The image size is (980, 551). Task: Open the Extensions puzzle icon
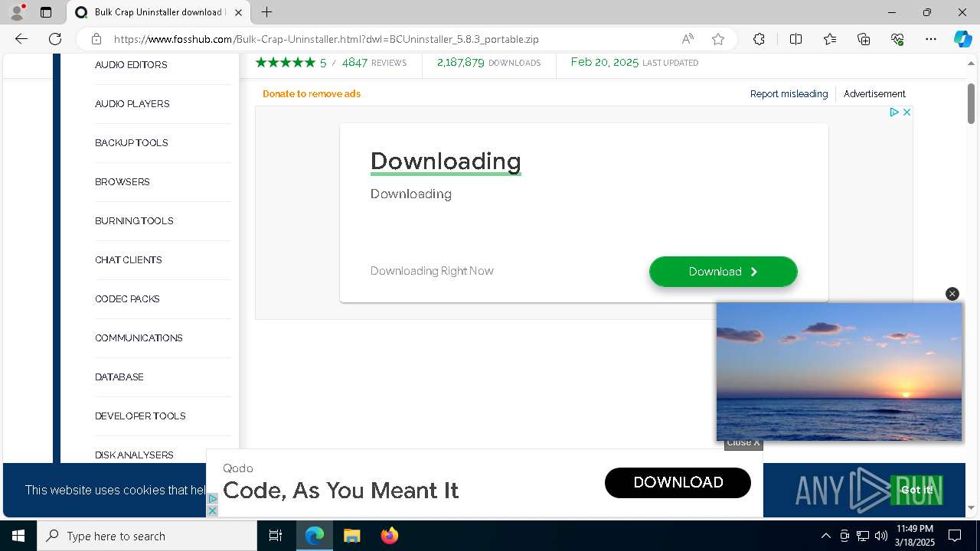(759, 39)
